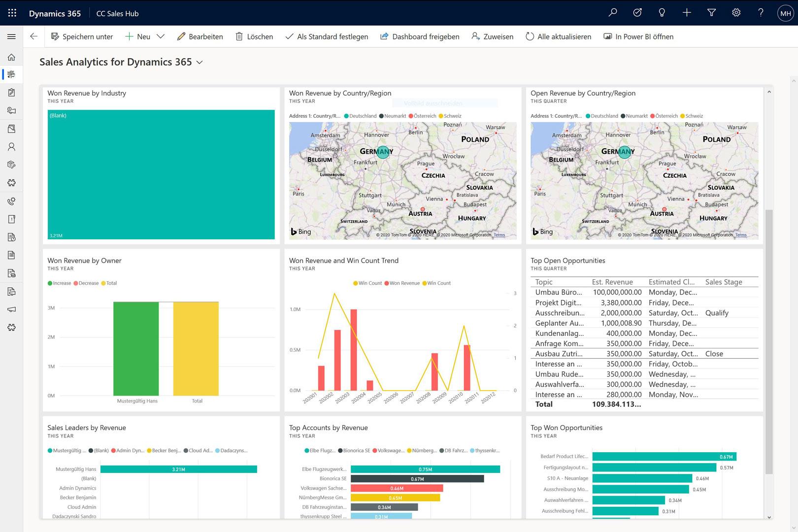Image resolution: width=798 pixels, height=532 pixels.
Task: Click Alle aktualisieren to refresh
Action: click(x=558, y=36)
